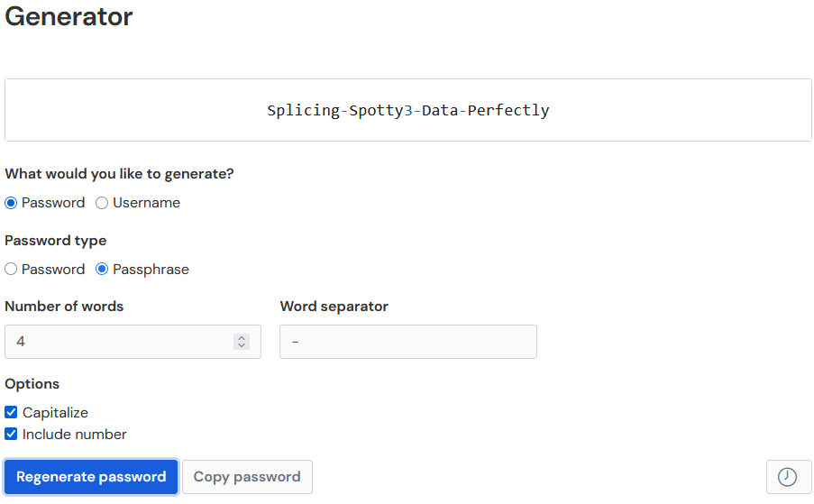The image size is (814, 504).
Task: Click the 'Options' section heading
Action: [32, 384]
